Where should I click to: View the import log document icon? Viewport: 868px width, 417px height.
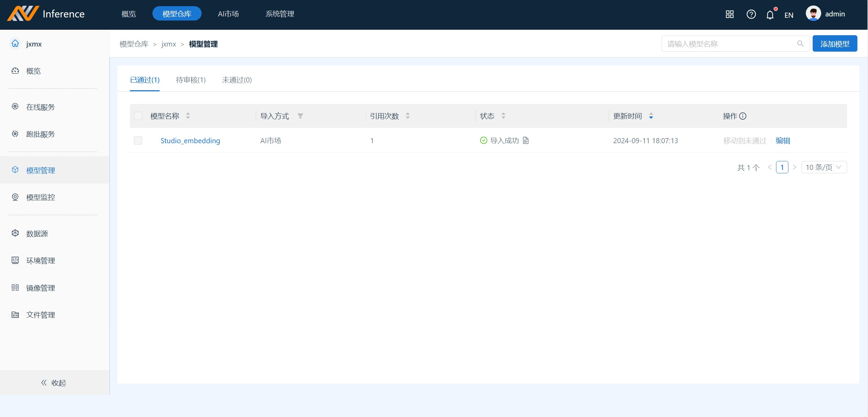pyautogui.click(x=526, y=140)
